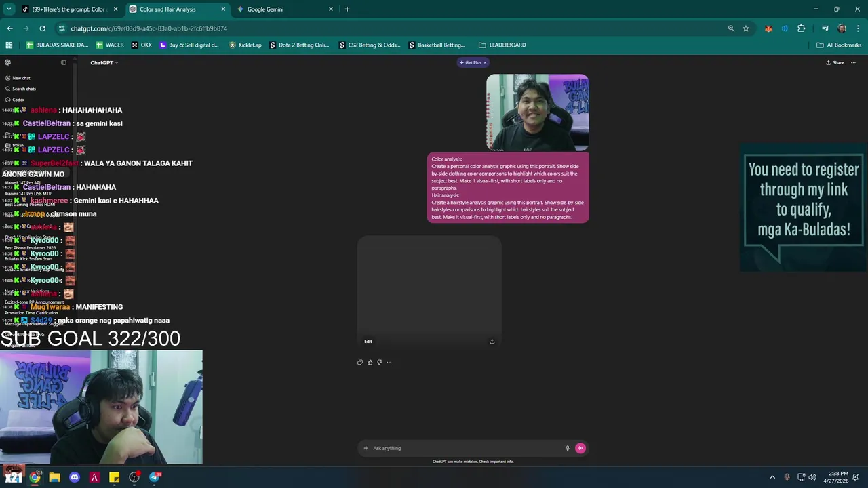
Task: Open conversation options three dots at top right
Action: pos(853,62)
